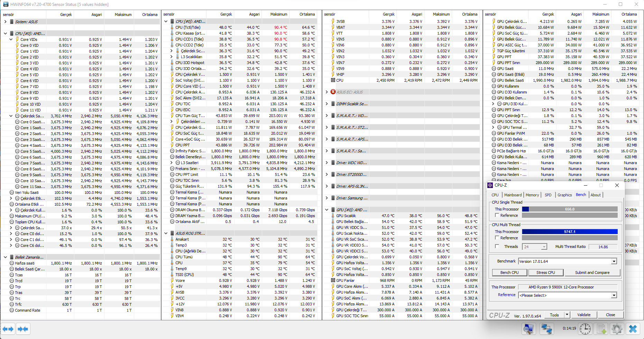
Task: Click HWiNFO64 icon in main title bar
Action: point(6,4)
